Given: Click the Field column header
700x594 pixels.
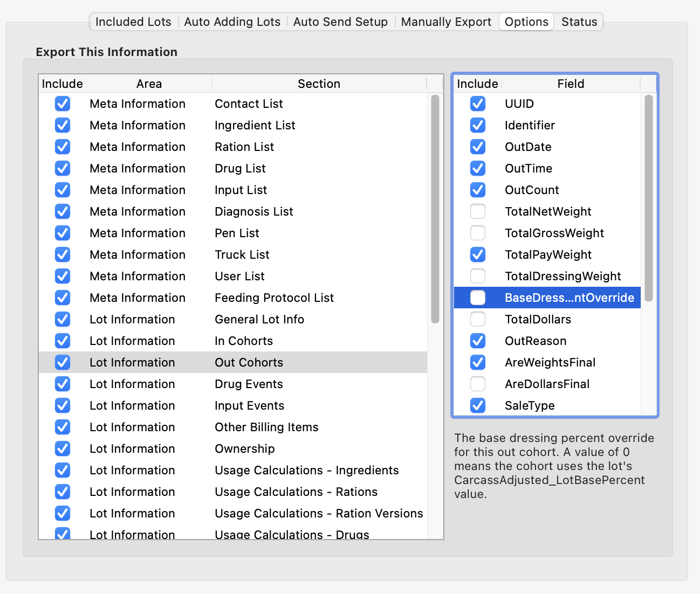Looking at the screenshot, I should coord(571,84).
